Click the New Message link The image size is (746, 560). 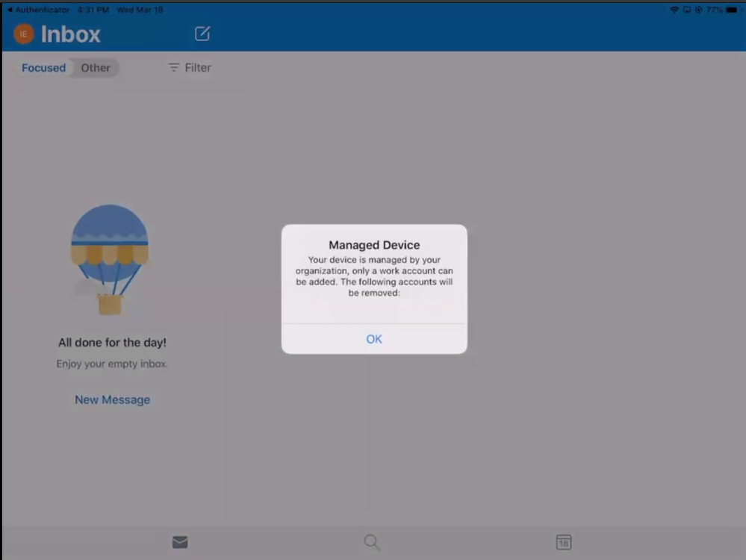pos(112,399)
